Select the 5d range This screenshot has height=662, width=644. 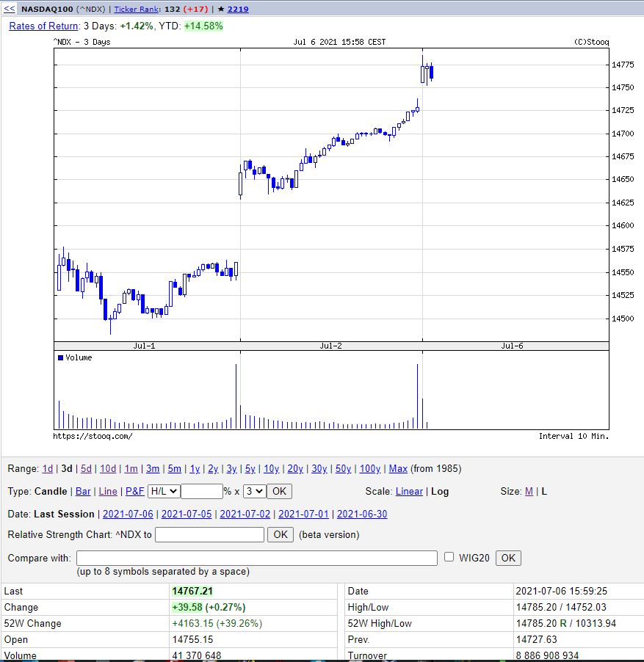tap(86, 469)
